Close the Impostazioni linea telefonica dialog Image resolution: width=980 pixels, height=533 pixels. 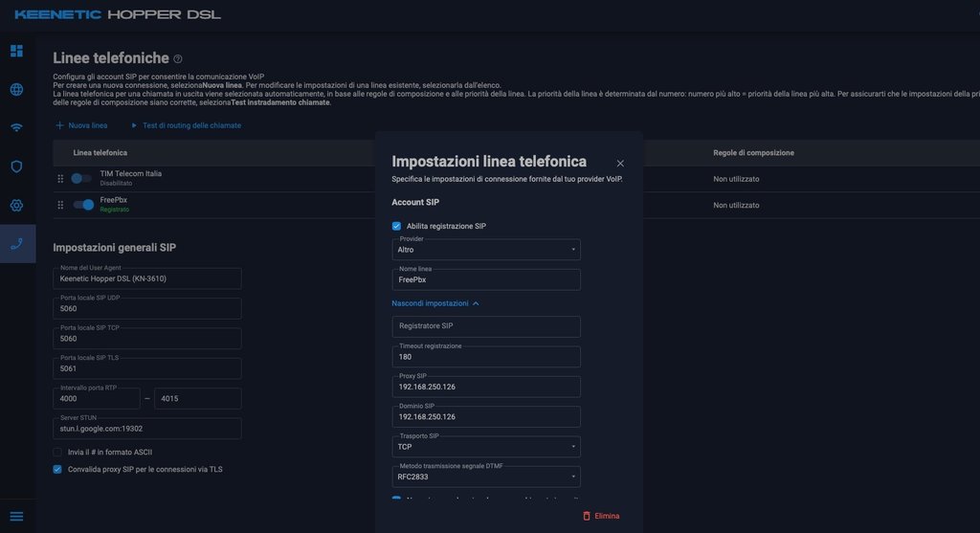[x=620, y=164]
